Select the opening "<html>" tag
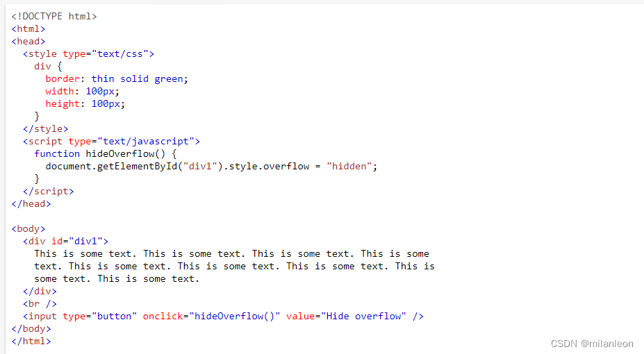644x354 pixels. (28, 28)
